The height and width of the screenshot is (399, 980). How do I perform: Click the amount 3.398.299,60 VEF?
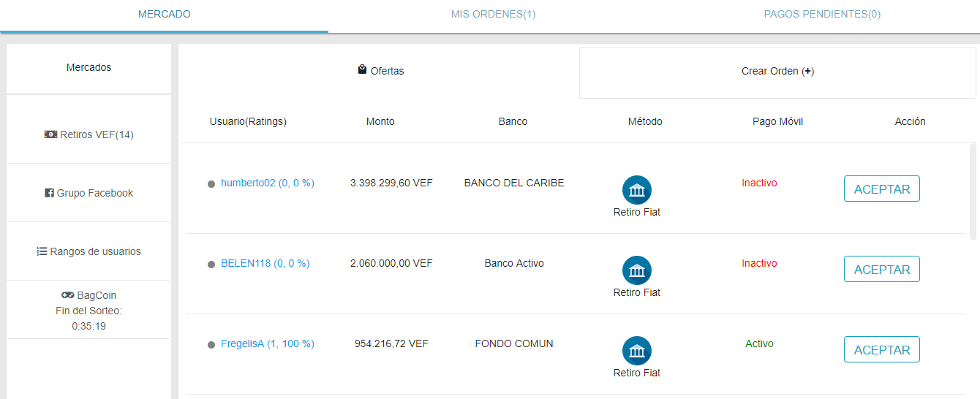pyautogui.click(x=391, y=183)
